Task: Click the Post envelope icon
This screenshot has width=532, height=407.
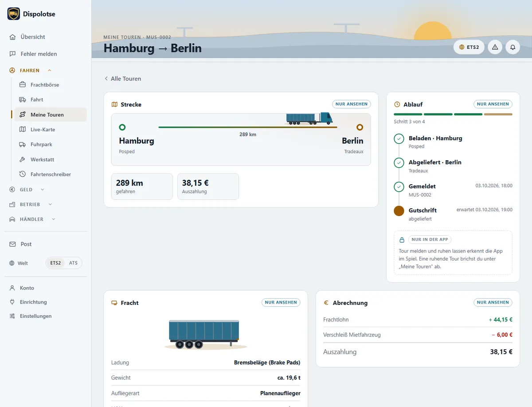Action: 13,244
